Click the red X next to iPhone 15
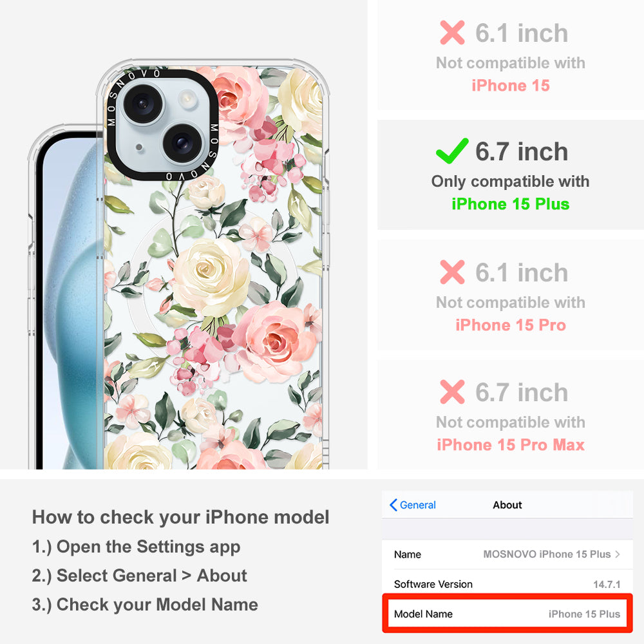 coord(452,32)
